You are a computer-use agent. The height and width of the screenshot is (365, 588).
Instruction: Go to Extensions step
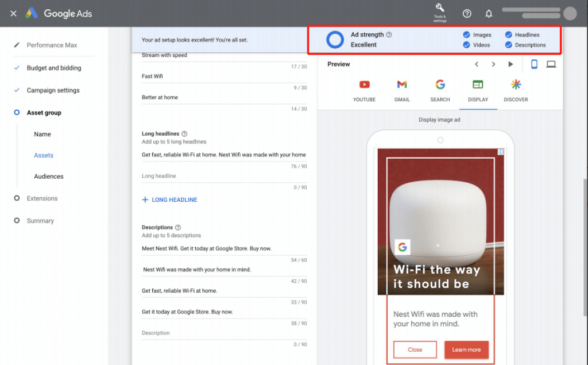42,198
